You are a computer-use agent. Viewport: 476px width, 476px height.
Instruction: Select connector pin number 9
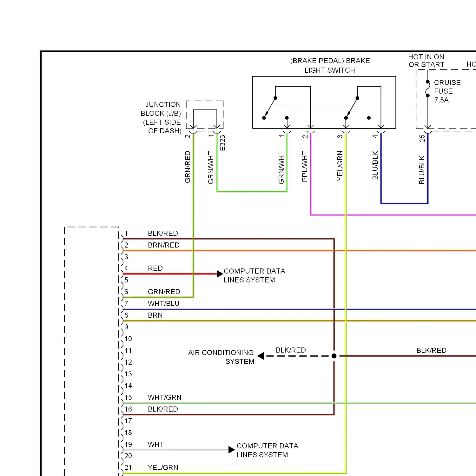tap(126, 327)
